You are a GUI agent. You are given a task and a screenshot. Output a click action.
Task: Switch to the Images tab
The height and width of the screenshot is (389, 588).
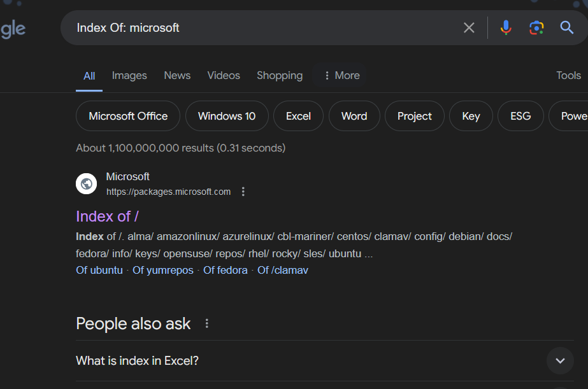coord(129,75)
